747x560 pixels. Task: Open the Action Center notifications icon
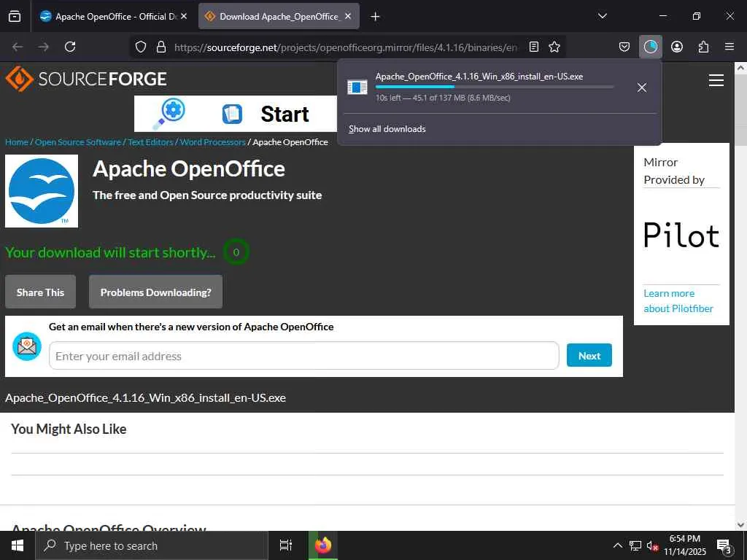(x=724, y=546)
